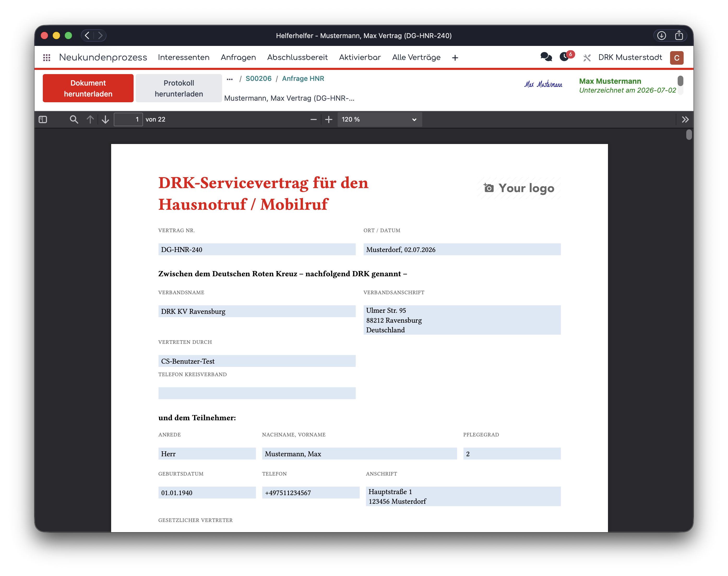Click Anschrift field Hauptstraße 1
The width and height of the screenshot is (728, 576).
(463, 496)
